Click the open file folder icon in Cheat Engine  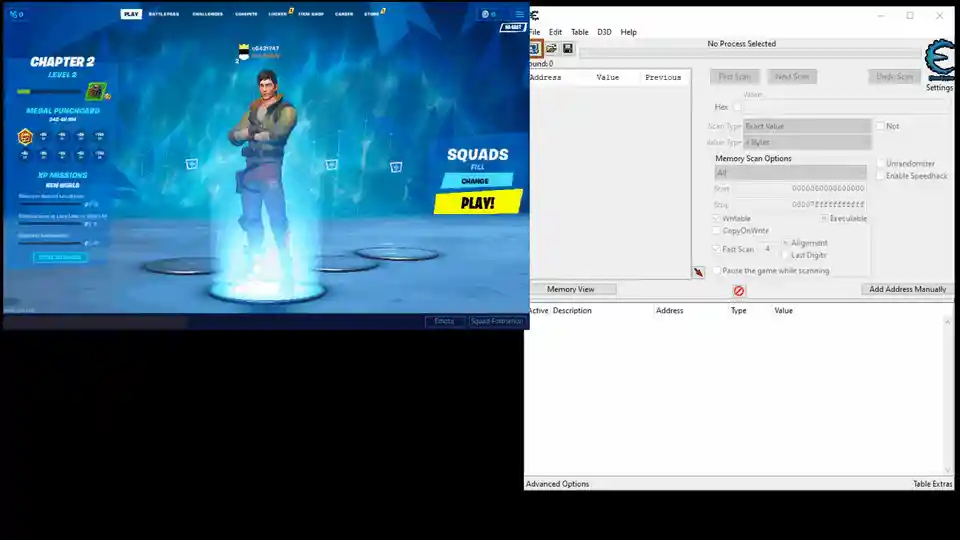pyautogui.click(x=551, y=48)
